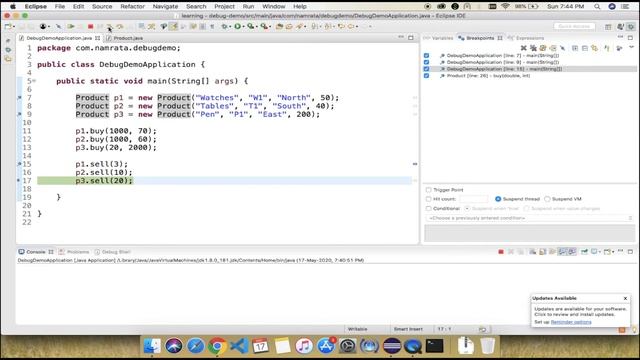This screenshot has width=640, height=360.
Task: Click the Open Perspective icon near Quick Access
Action: 608,27
